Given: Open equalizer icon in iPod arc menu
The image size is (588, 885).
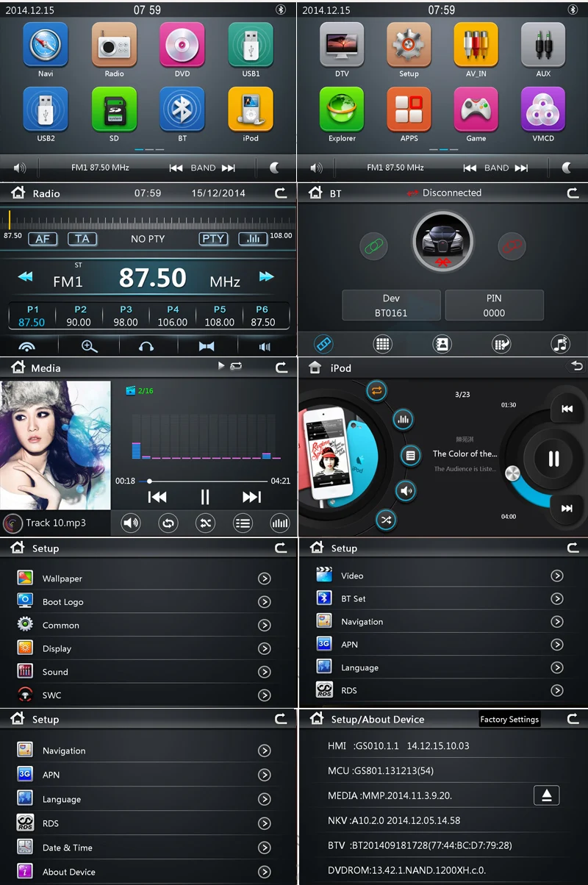Looking at the screenshot, I should (x=403, y=420).
